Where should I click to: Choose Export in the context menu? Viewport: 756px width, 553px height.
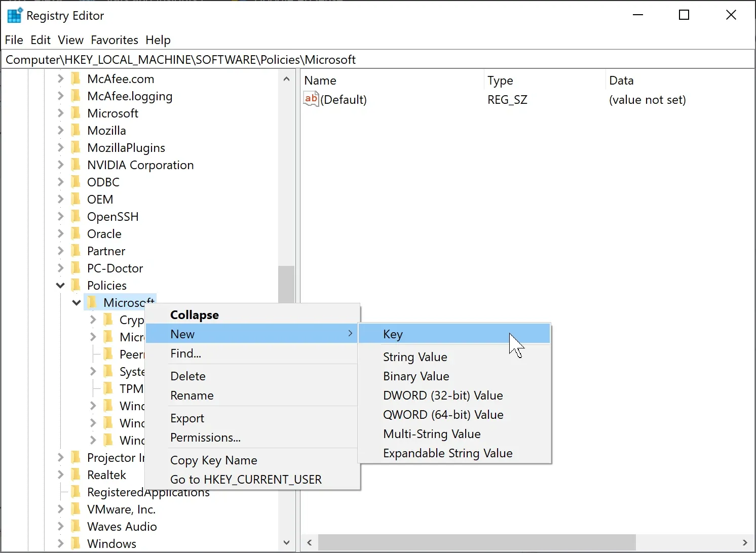[x=252, y=418]
